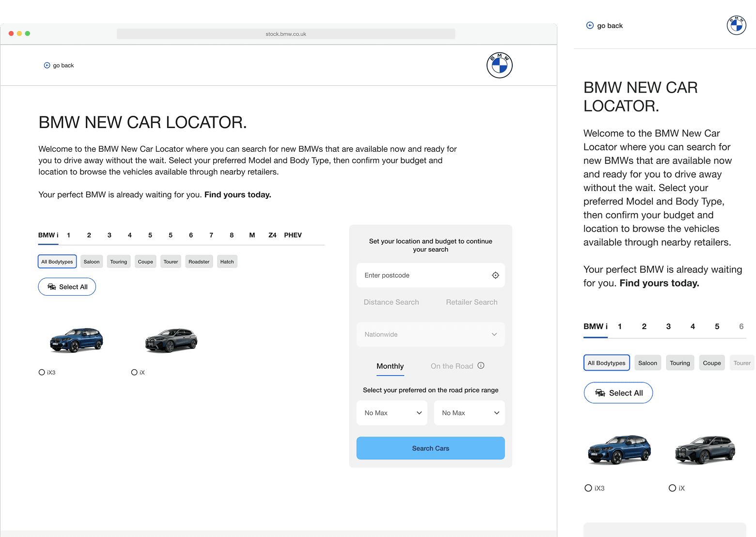Click the info icon next to On the Road

click(481, 365)
